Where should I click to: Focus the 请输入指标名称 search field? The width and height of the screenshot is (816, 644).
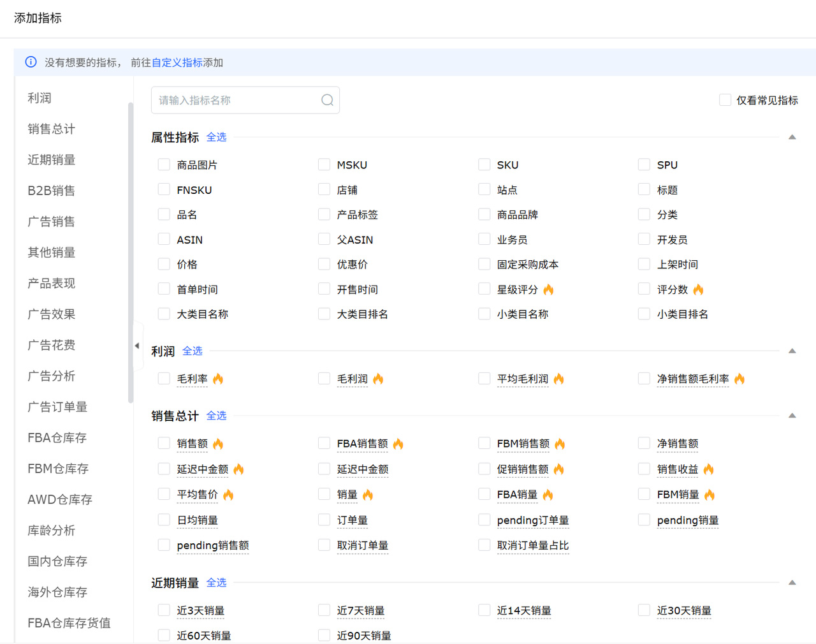click(x=245, y=100)
